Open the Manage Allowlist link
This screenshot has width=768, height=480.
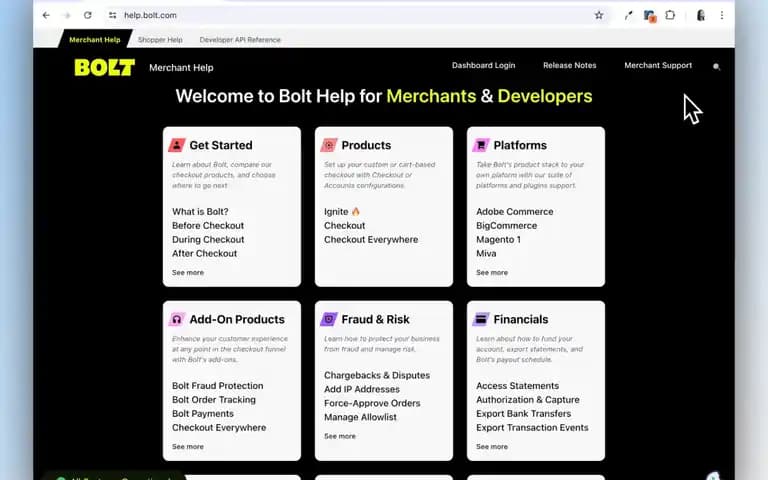(360, 417)
